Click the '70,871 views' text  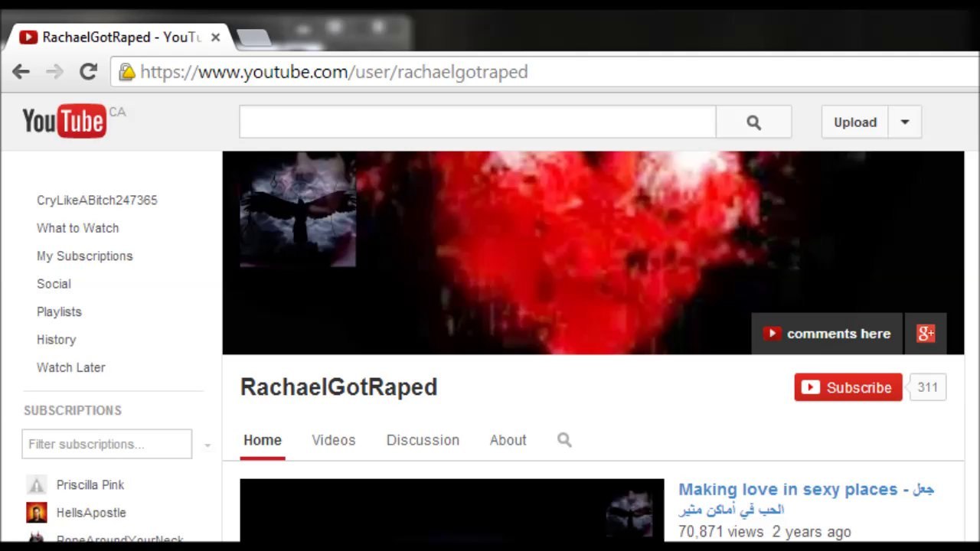coord(720,532)
